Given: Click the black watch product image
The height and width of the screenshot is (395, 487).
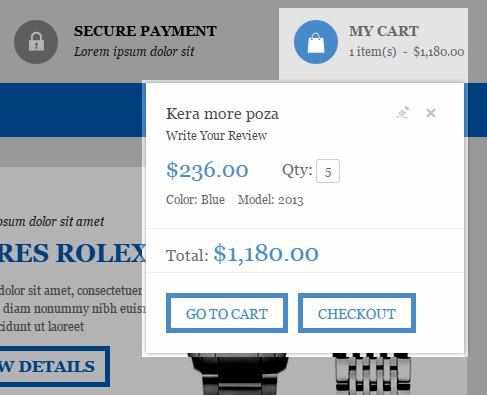Looking at the screenshot, I should point(238,374).
